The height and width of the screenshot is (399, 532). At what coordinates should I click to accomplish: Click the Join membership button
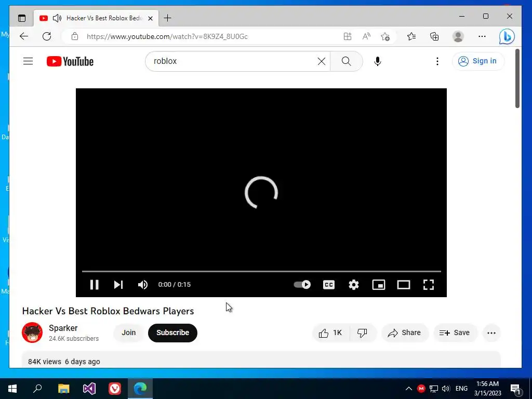coord(129,333)
